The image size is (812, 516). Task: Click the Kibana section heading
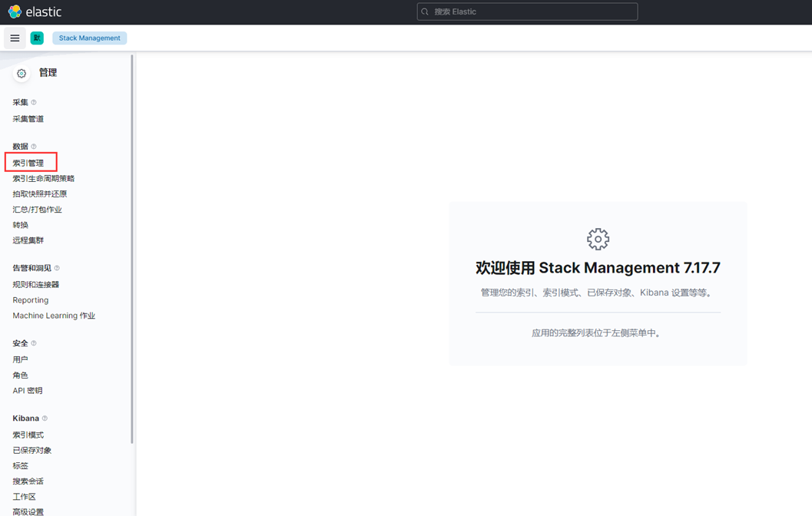pyautogui.click(x=26, y=418)
